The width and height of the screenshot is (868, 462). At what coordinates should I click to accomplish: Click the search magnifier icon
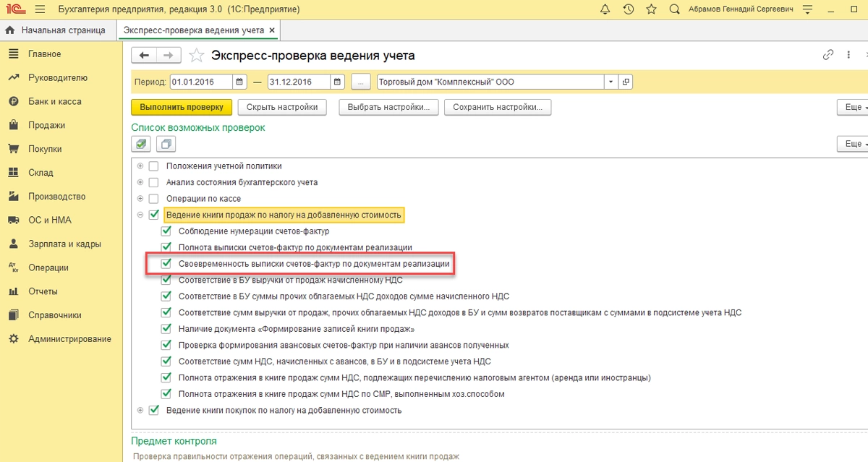tap(674, 9)
